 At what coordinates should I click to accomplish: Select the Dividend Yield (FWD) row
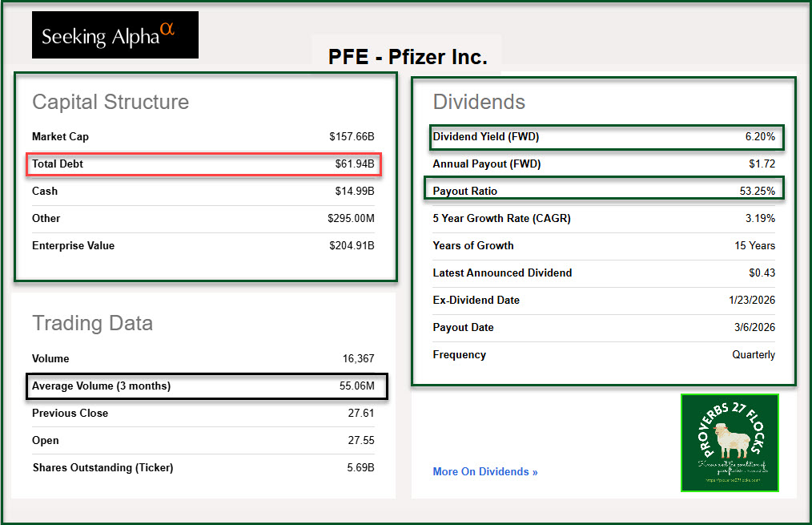[604, 137]
